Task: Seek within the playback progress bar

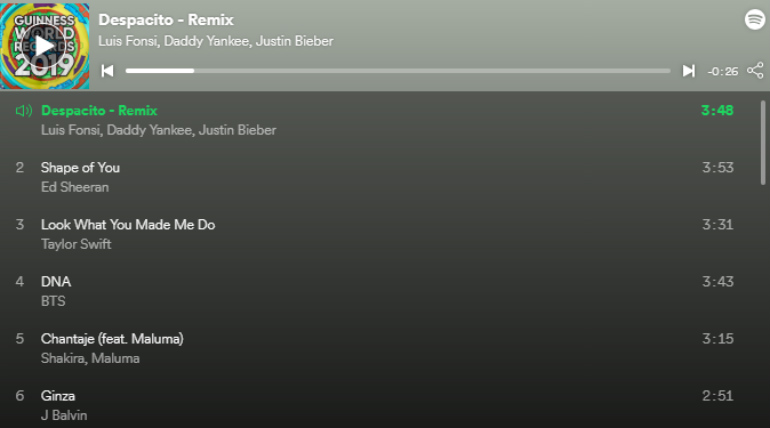Action: tap(398, 71)
